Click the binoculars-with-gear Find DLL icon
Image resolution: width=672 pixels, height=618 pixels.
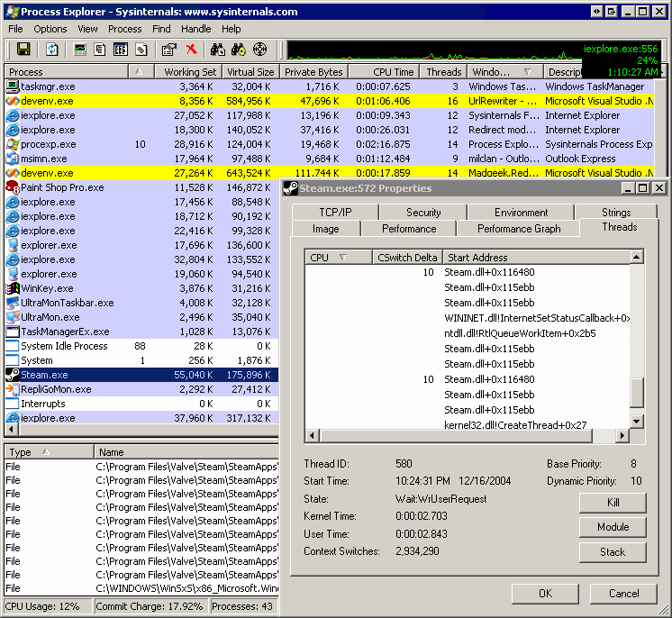239,50
